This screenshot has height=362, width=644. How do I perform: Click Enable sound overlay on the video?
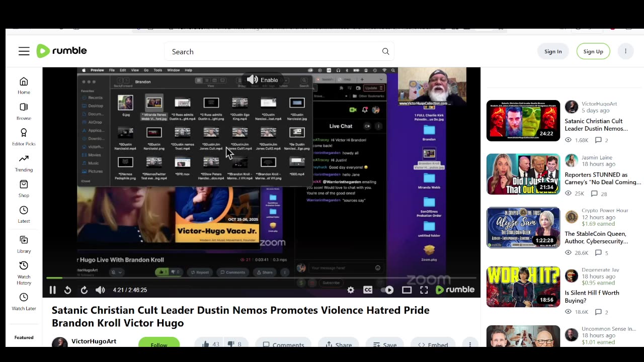point(262,79)
